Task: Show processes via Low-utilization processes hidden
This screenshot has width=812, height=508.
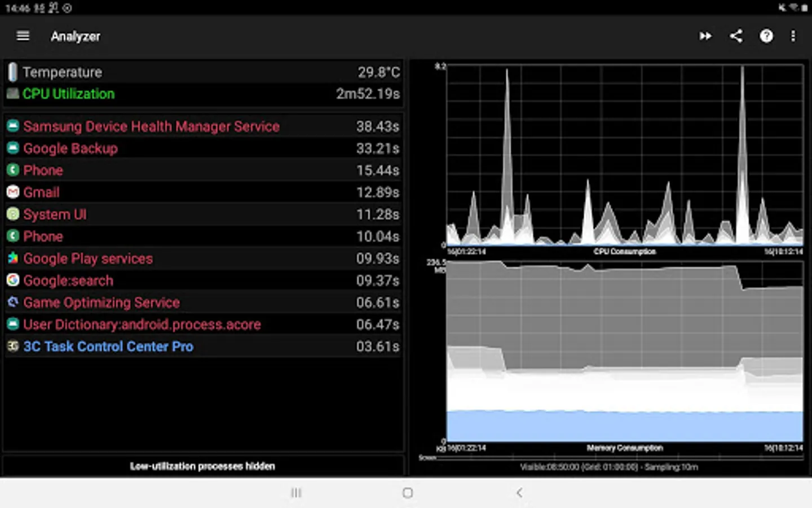Action: 202,466
